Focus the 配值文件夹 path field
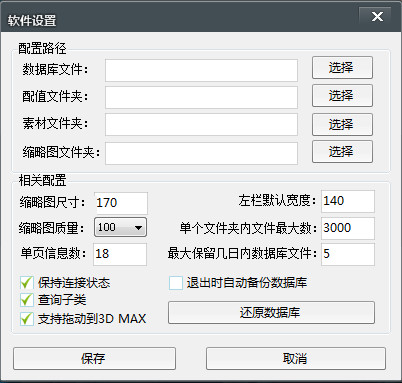The width and height of the screenshot is (402, 383). point(201,97)
